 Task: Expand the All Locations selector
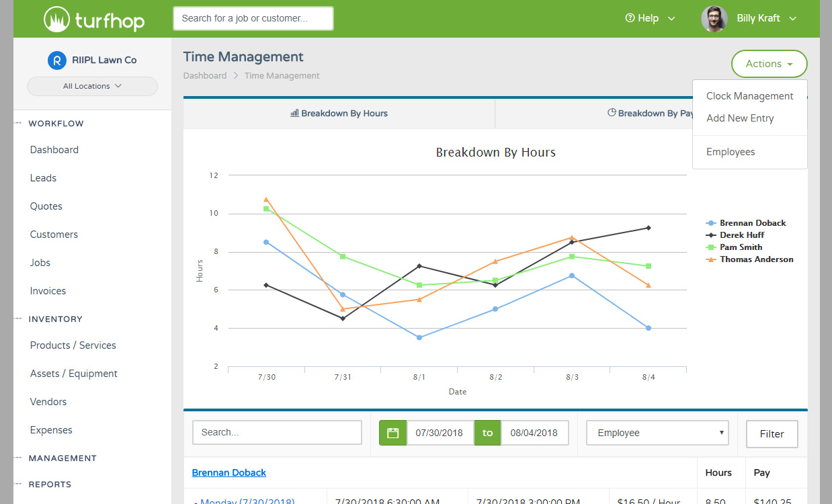coord(92,86)
